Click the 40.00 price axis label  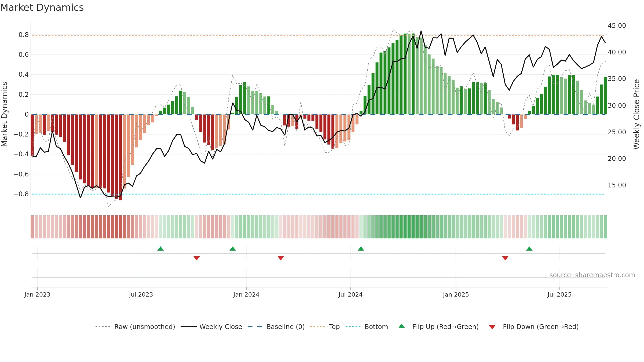click(x=617, y=52)
